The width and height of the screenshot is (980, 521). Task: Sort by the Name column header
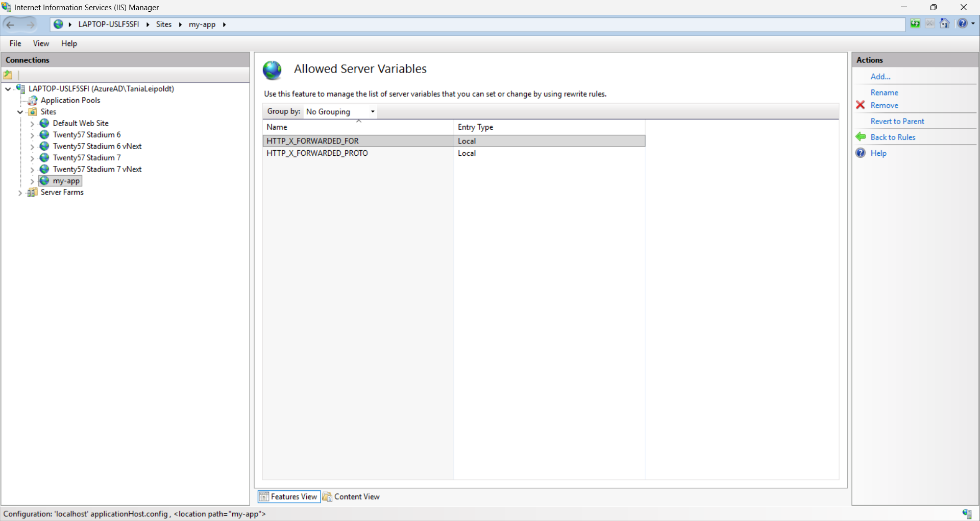(x=358, y=127)
